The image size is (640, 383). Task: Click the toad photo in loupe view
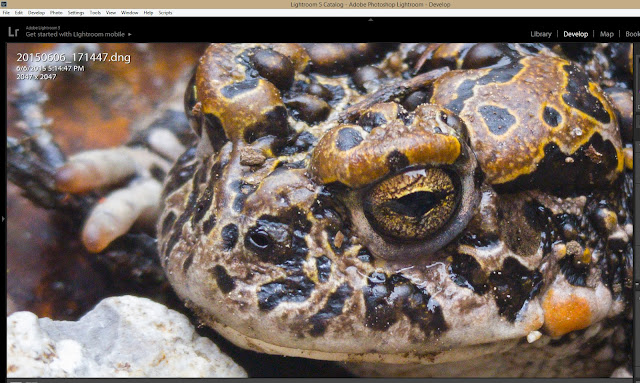point(320,210)
